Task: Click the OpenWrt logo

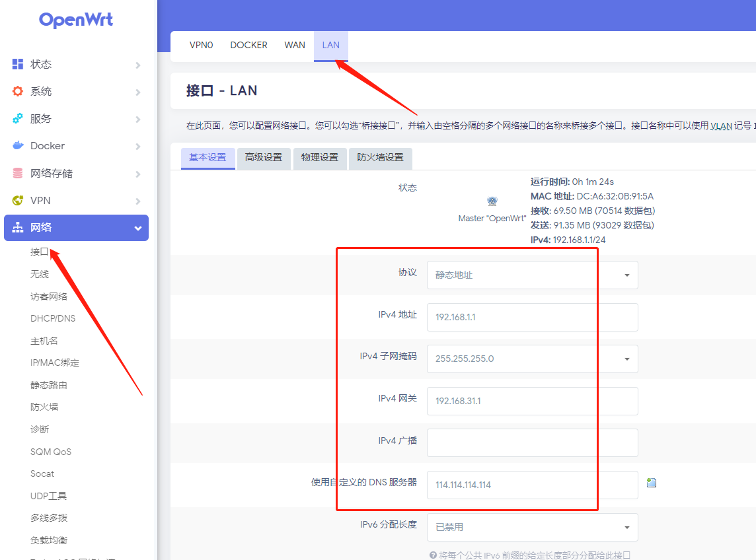Action: [x=76, y=20]
